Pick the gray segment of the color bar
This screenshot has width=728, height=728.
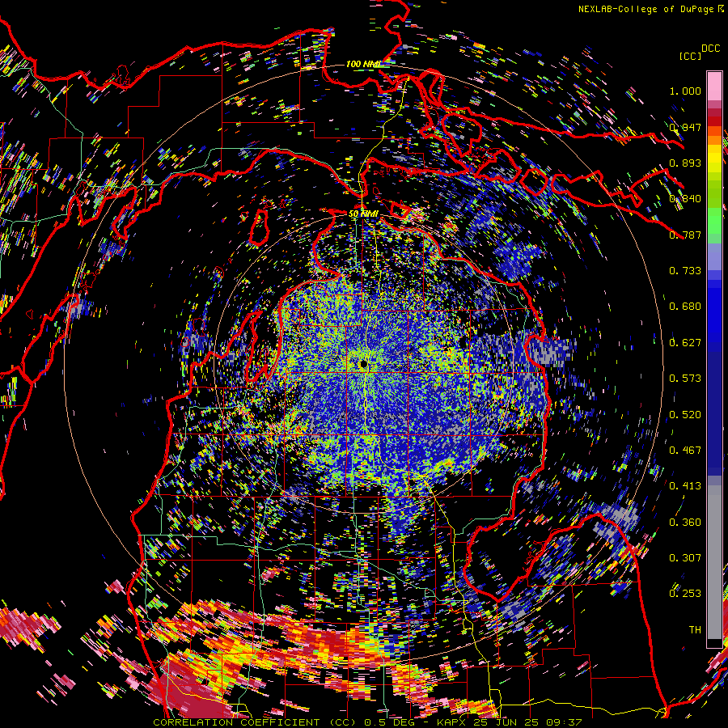tap(714, 562)
